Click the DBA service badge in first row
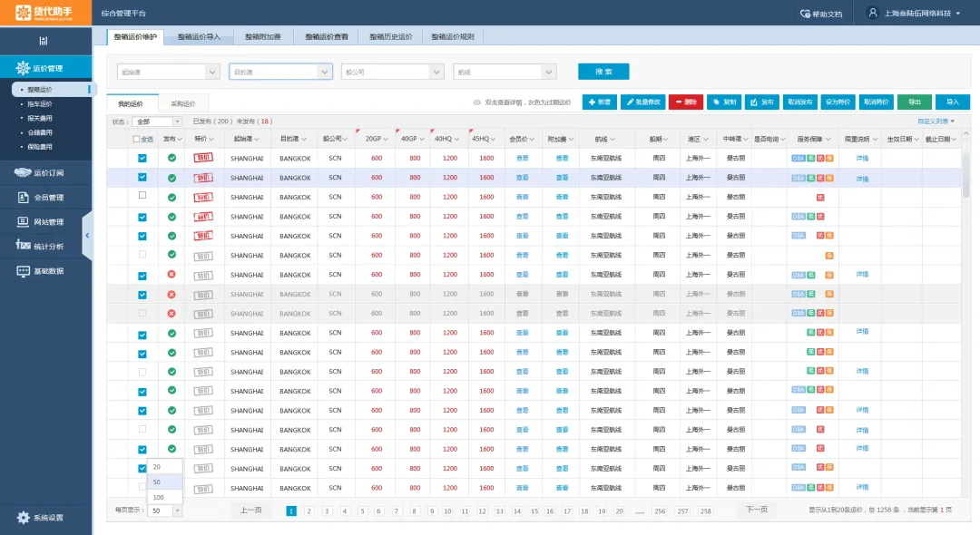 [x=799, y=159]
